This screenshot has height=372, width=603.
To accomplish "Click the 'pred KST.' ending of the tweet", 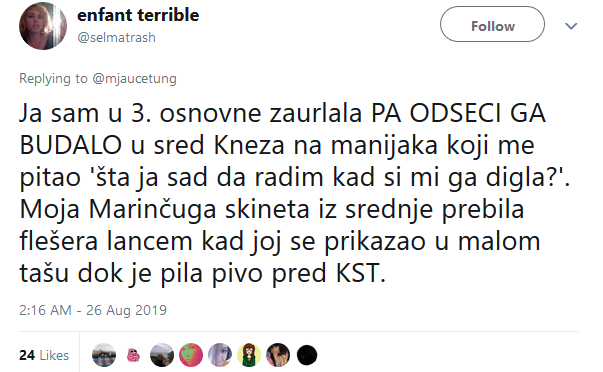I will 329,273.
